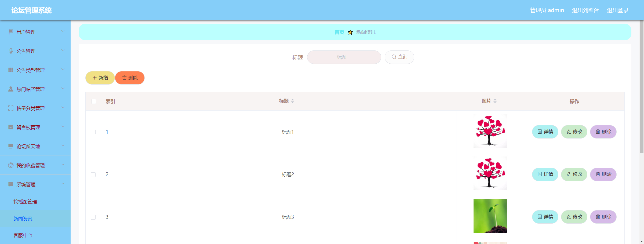Image resolution: width=644 pixels, height=244 pixels.
Task: Expand the 公告管理 menu chevron
Action: click(63, 50)
